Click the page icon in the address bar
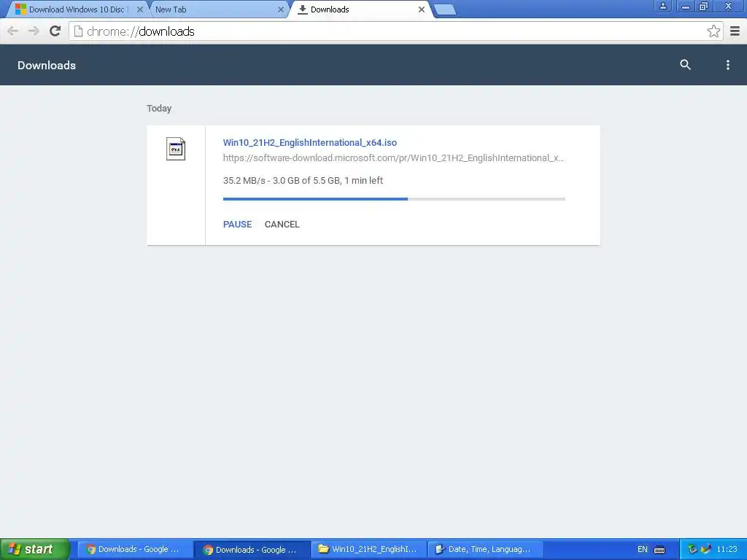 pos(78,31)
